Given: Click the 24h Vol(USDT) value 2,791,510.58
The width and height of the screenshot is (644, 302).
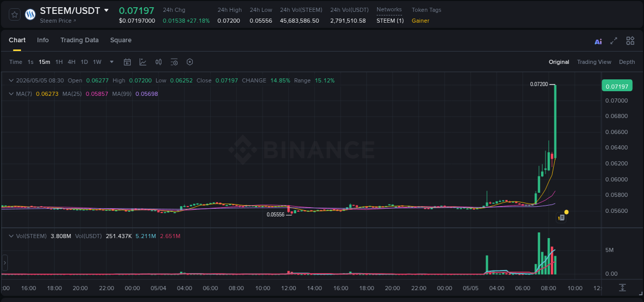Looking at the screenshot, I should [x=348, y=21].
